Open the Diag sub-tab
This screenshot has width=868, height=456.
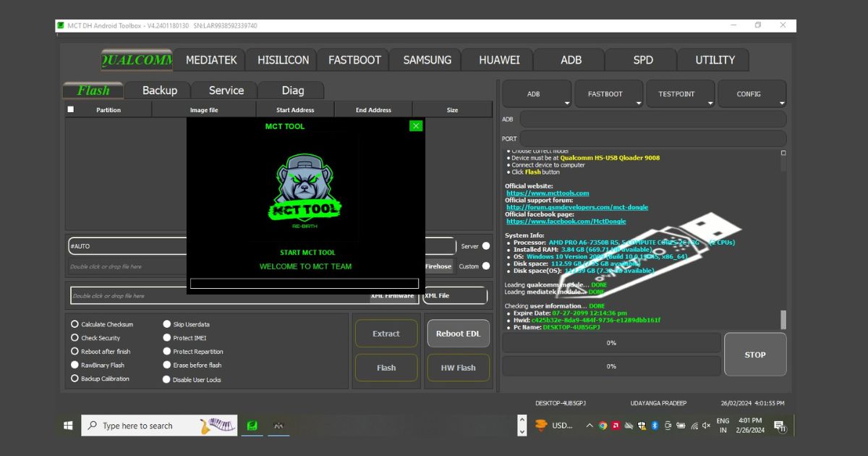[x=292, y=90]
